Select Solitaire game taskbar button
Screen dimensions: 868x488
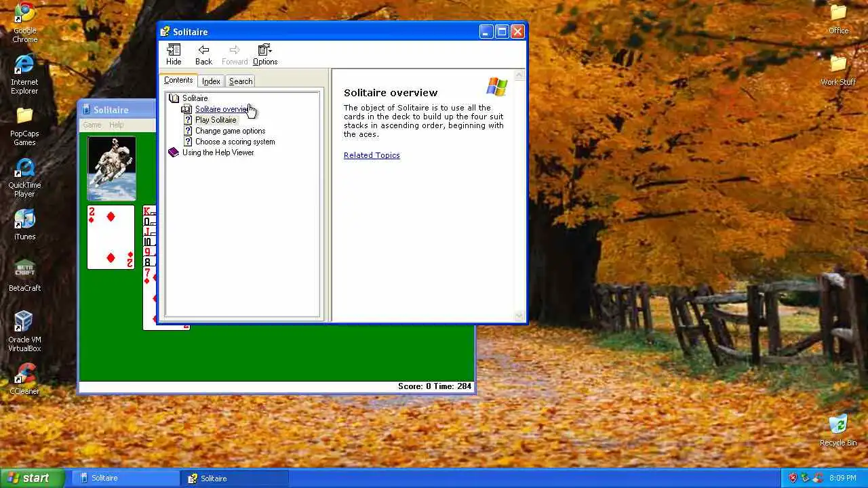[x=125, y=478]
